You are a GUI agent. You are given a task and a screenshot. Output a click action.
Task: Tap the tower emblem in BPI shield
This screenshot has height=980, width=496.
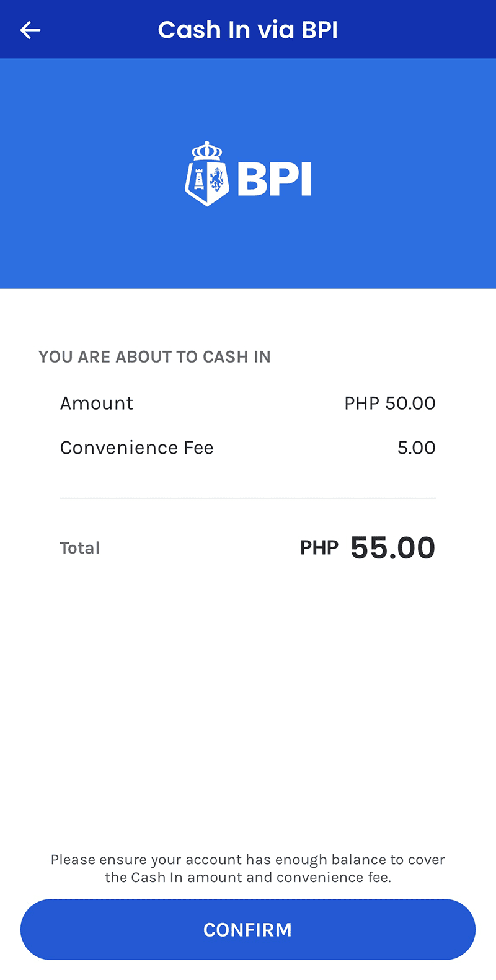[x=198, y=179]
